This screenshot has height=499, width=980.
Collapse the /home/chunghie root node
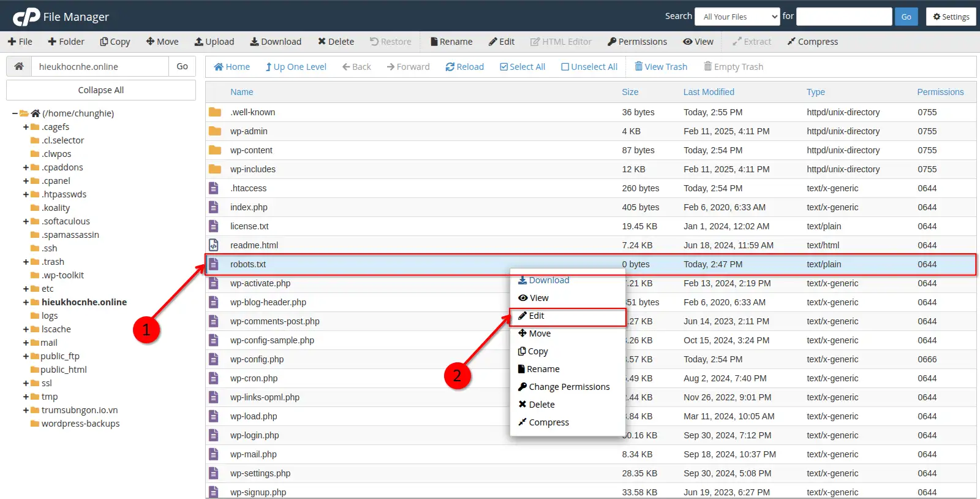tap(15, 113)
